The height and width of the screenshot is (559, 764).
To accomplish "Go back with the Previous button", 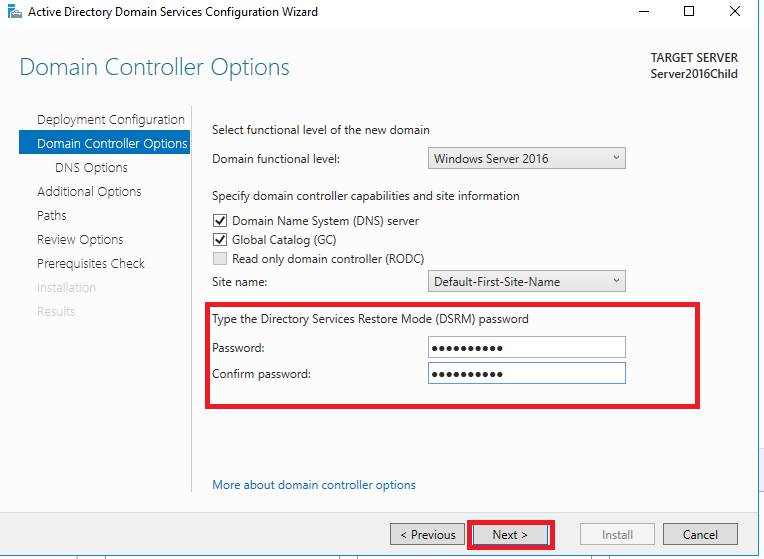I will point(427,535).
